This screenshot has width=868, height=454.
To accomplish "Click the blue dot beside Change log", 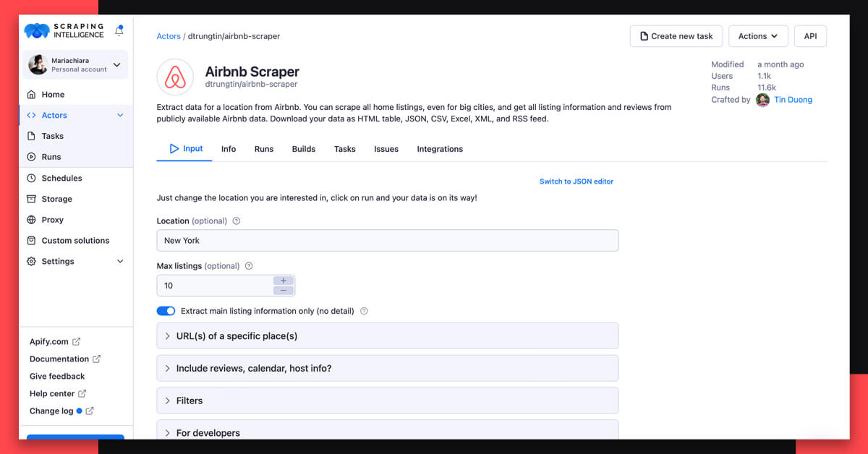I will pyautogui.click(x=79, y=411).
